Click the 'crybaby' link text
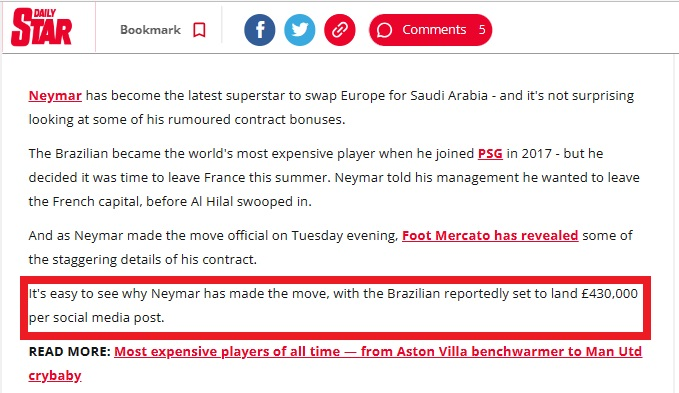Viewport: 679px width, 393px height. (x=55, y=376)
